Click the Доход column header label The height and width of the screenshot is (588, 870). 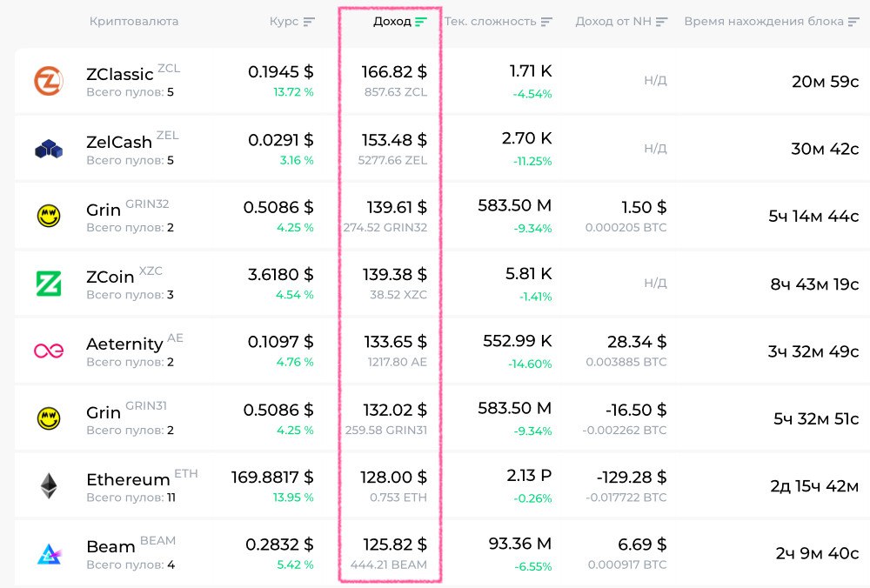(392, 22)
